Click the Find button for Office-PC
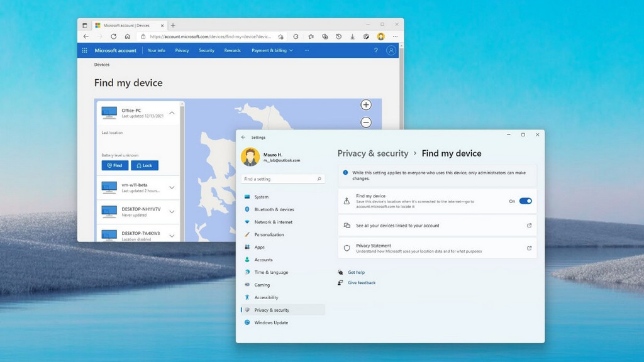 pyautogui.click(x=115, y=165)
